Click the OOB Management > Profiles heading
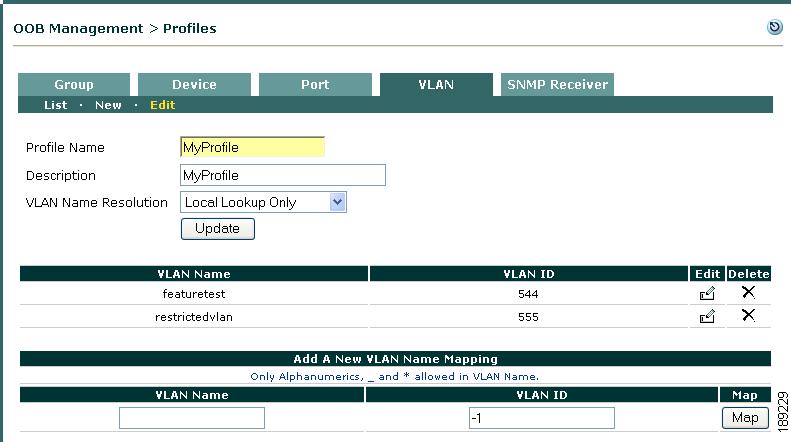 pos(115,29)
